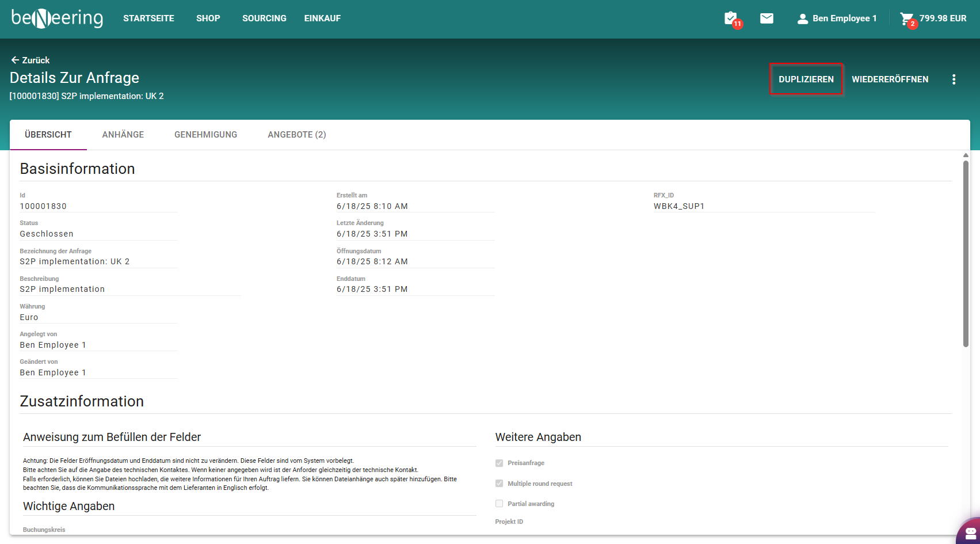
Task: Click the Bezeichnung der Anfrage field
Action: [98, 261]
